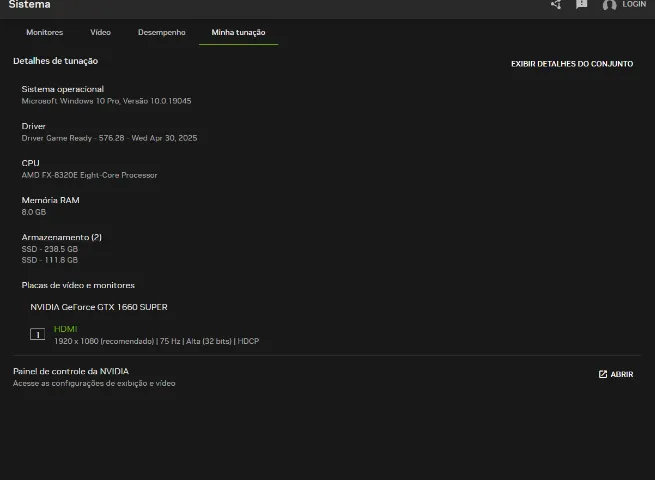This screenshot has width=655, height=480.
Task: Select the SSD - 111.8 GB entry
Action: [x=50, y=260]
